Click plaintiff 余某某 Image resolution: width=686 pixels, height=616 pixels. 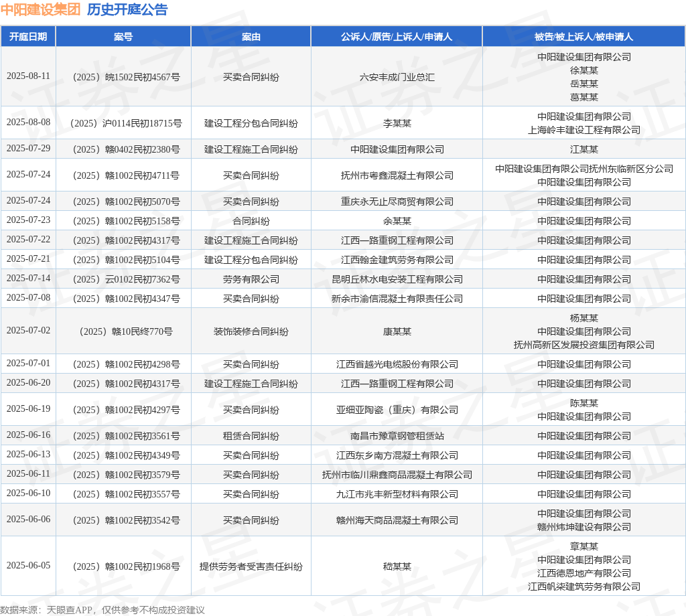(397, 221)
